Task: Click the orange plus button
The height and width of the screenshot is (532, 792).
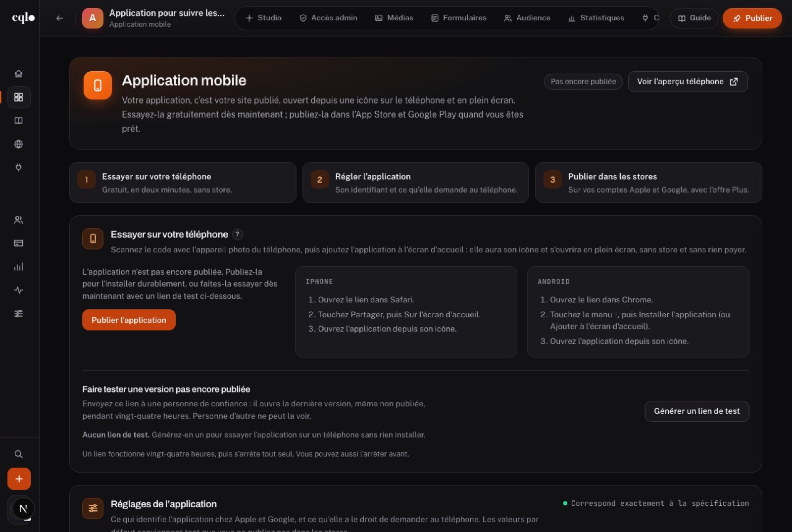Action: (x=19, y=479)
